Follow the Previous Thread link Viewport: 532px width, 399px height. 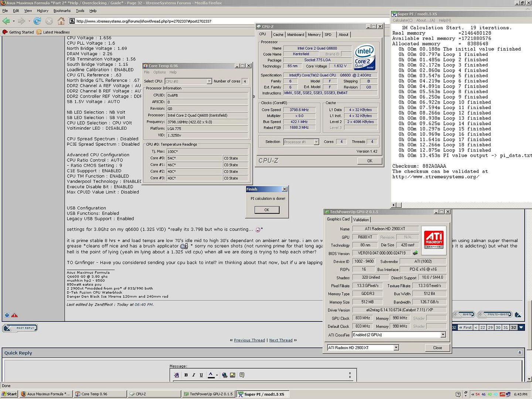(249, 340)
